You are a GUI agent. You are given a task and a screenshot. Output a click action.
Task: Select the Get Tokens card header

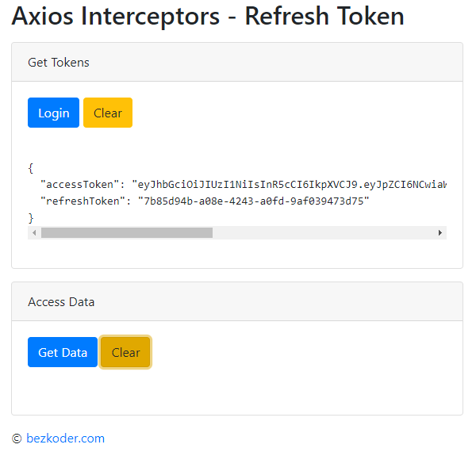237,62
